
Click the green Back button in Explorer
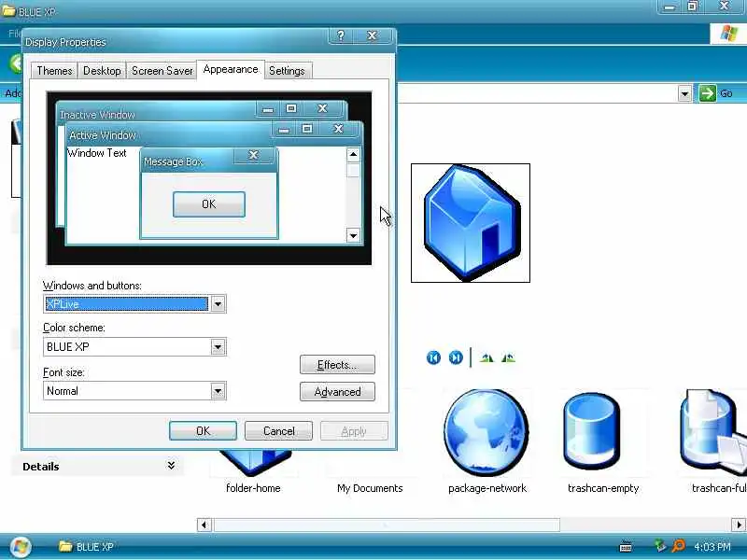tap(16, 63)
